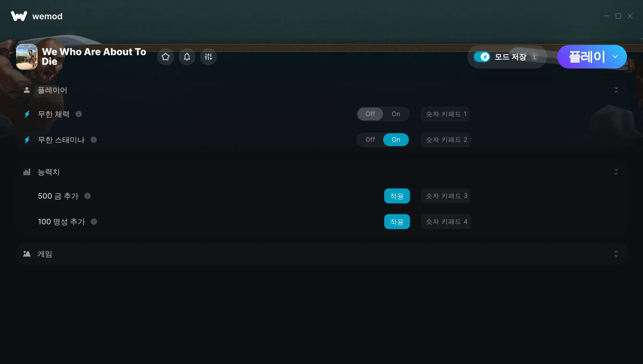Image resolution: width=643 pixels, height=364 pixels.
Task: Turn On 무한 체력 cheat
Action: [396, 114]
